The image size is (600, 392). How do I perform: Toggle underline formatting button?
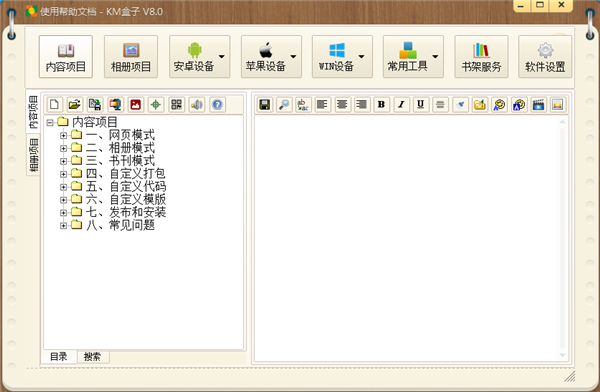click(x=421, y=105)
